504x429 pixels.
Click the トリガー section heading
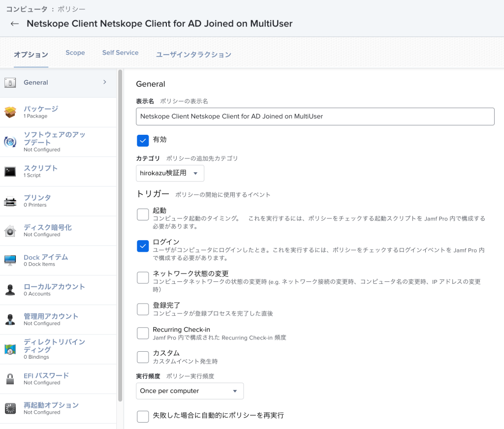153,194
